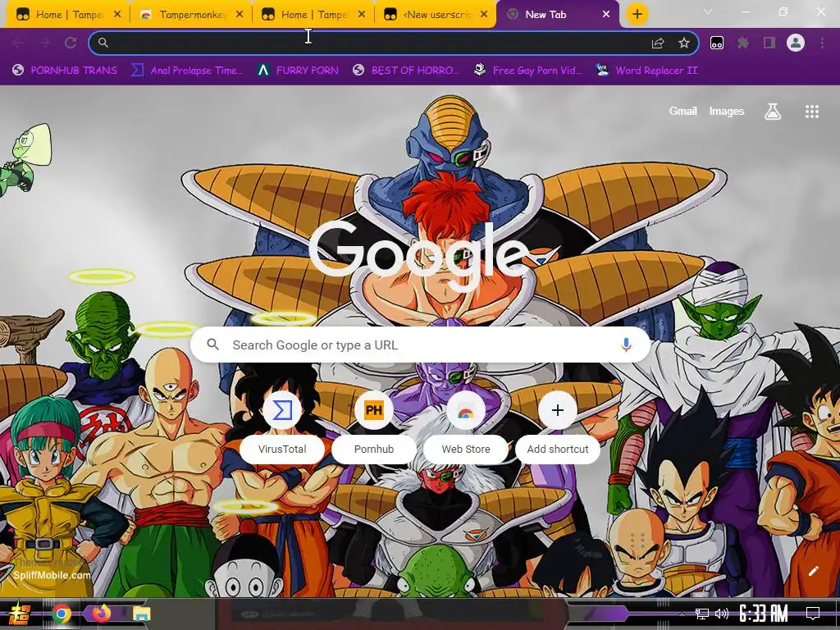840x630 pixels.
Task: Reload the page with the refresh icon
Action: (71, 43)
